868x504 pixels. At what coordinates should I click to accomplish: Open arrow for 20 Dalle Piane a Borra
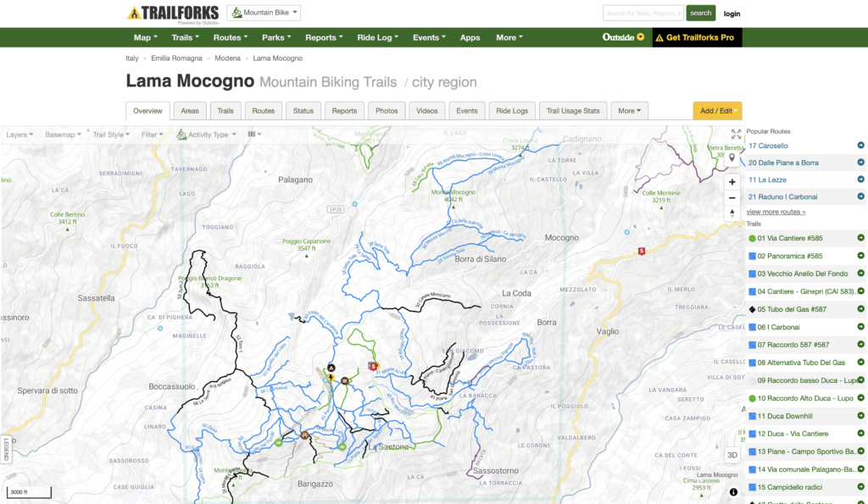coord(861,163)
